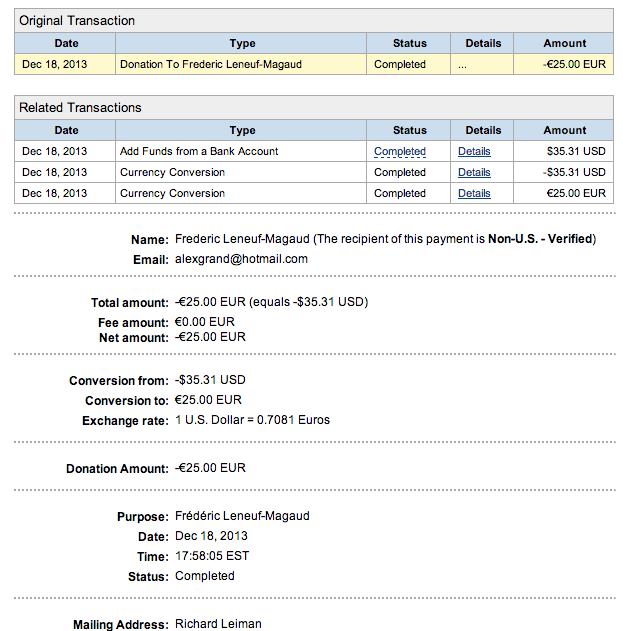Viewport: 623px width, 631px height.
Task: Click the -$35.31 USD Conversion from value
Action: click(x=210, y=380)
